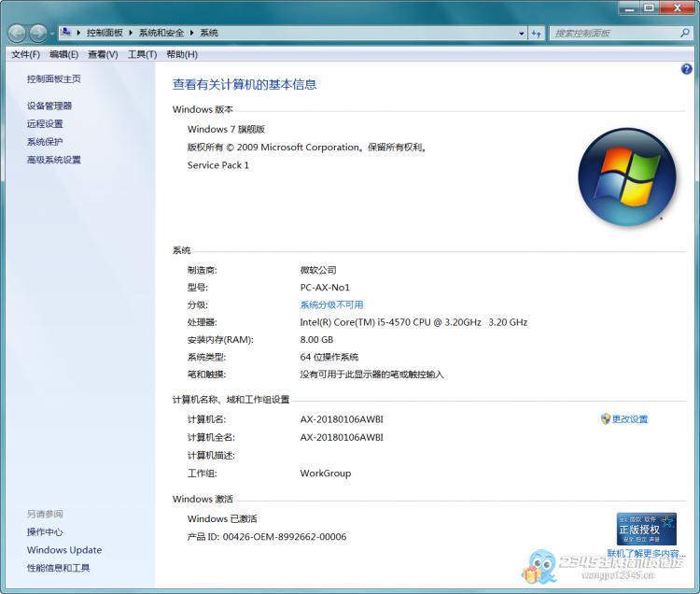Open 高级系统设置 from sidebar
This screenshot has height=594, width=700.
click(53, 160)
